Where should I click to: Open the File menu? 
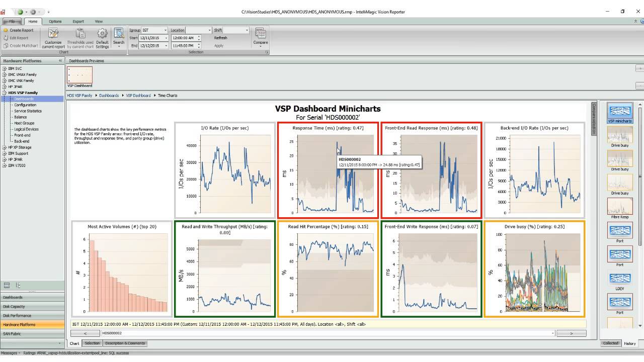(13, 21)
